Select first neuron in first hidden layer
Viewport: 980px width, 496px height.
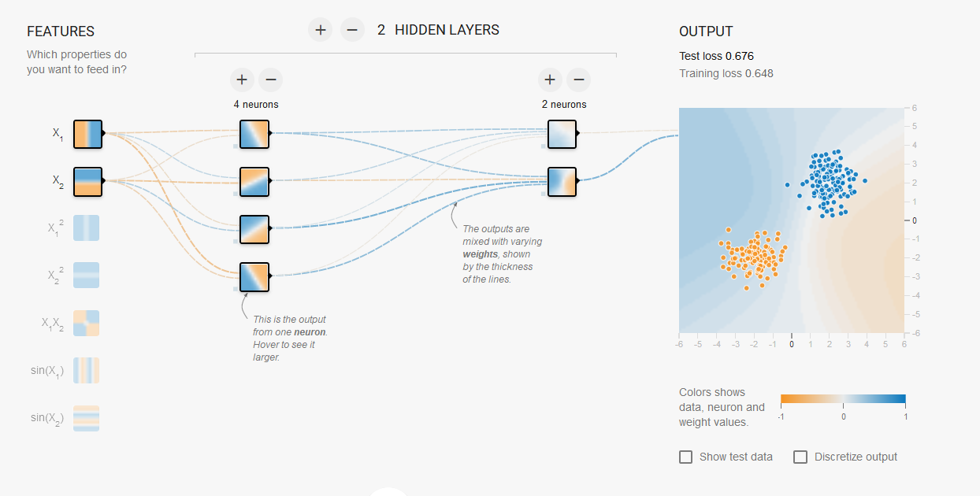tap(254, 134)
